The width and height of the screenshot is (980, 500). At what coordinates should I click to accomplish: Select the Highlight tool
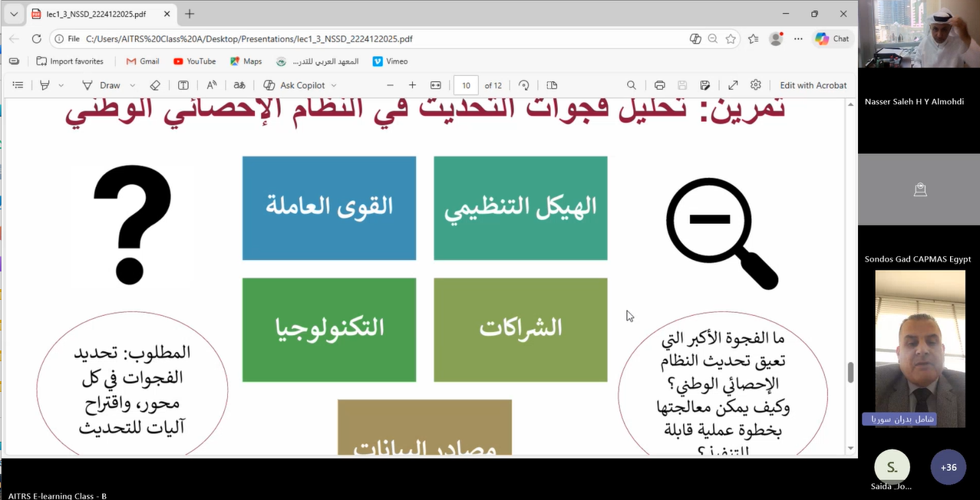[45, 85]
